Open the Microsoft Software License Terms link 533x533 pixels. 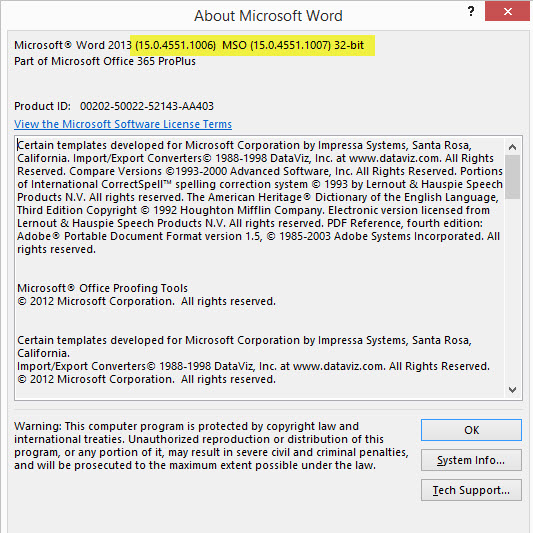coord(123,124)
